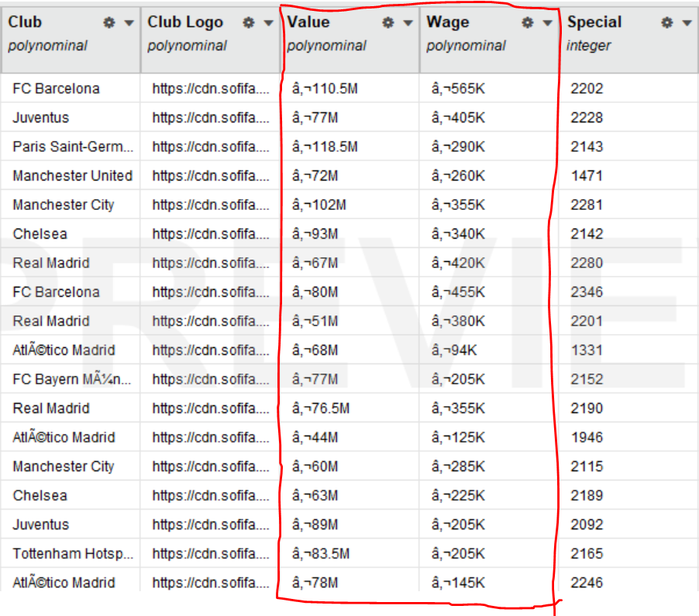Image resolution: width=699 pixels, height=616 pixels.
Task: Click the value cell â‚¬93M
Action: [315, 234]
